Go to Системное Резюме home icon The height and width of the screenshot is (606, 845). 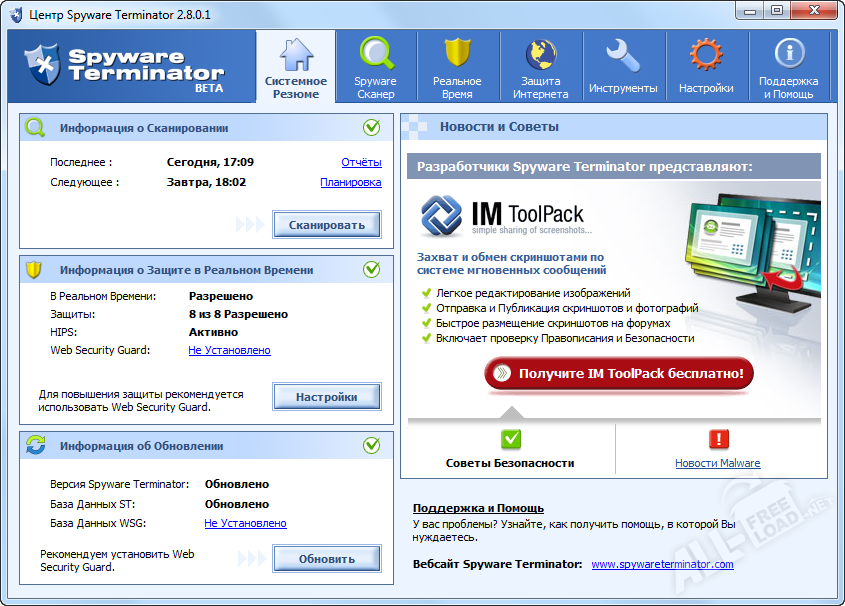coord(295,54)
